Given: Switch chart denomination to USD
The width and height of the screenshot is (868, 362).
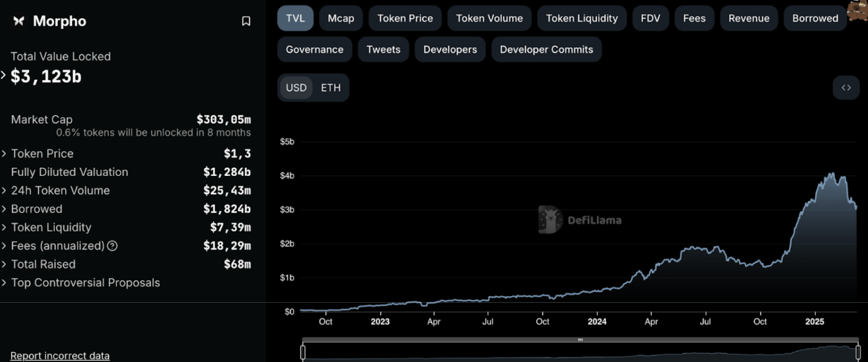Looking at the screenshot, I should (296, 87).
